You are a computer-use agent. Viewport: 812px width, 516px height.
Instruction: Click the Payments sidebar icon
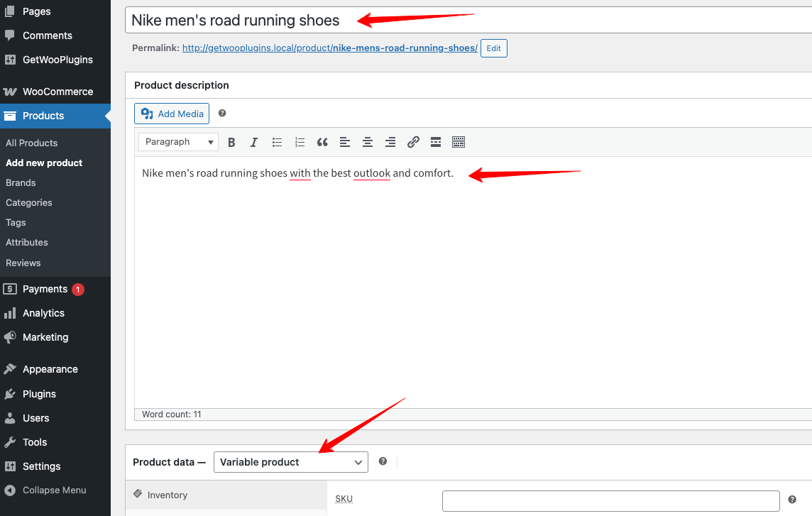(10, 289)
